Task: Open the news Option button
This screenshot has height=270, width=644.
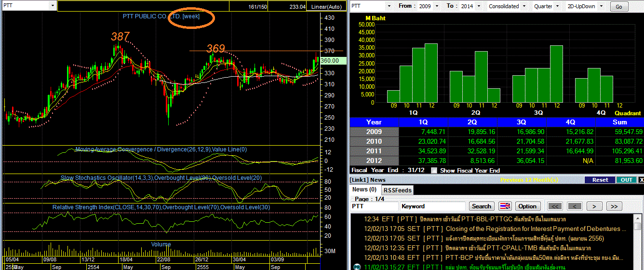Action: tap(527, 206)
